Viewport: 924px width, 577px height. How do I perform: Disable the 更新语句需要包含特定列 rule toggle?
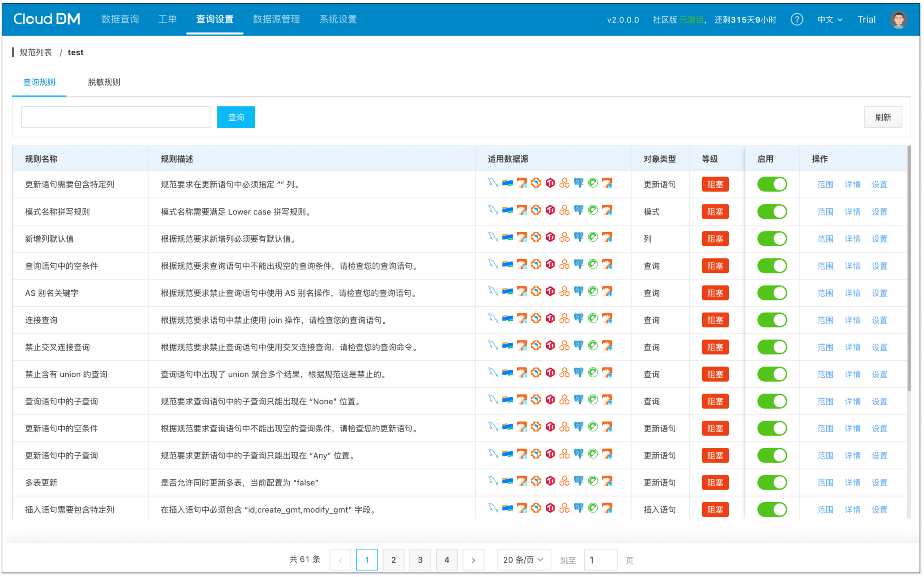click(x=772, y=184)
